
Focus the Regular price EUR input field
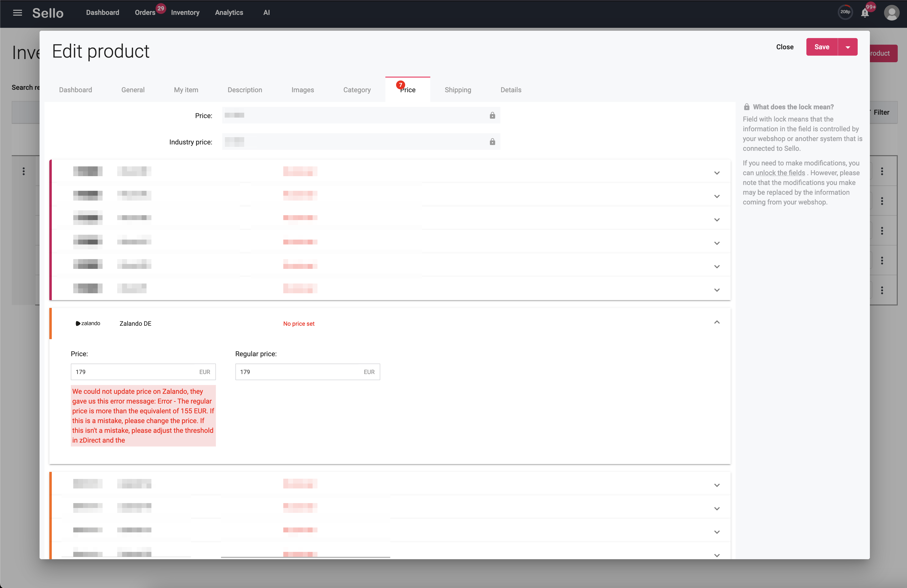point(307,372)
